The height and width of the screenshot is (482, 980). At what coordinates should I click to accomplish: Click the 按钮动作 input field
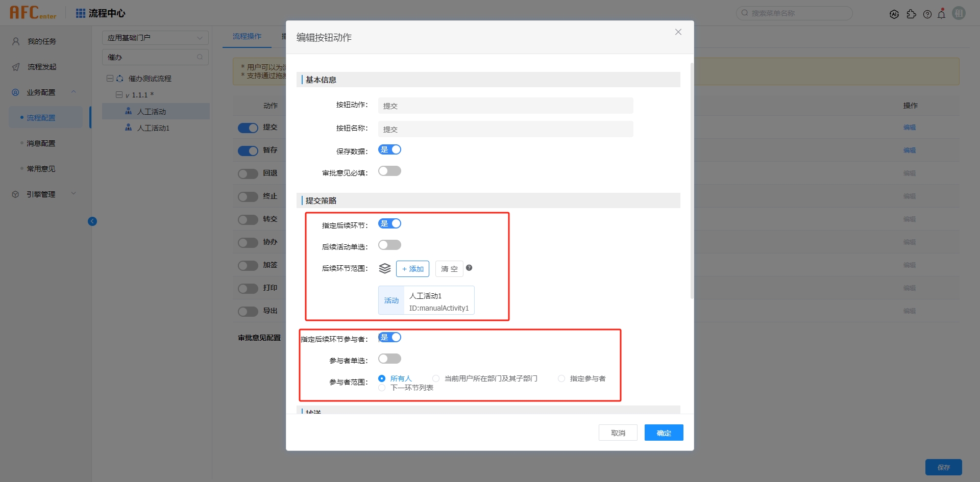click(x=506, y=106)
